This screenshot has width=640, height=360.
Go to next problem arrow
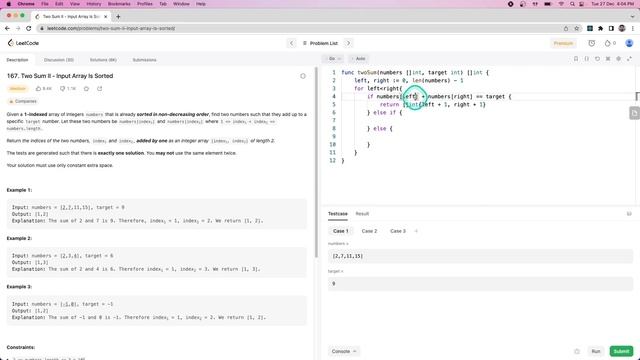coord(348,43)
